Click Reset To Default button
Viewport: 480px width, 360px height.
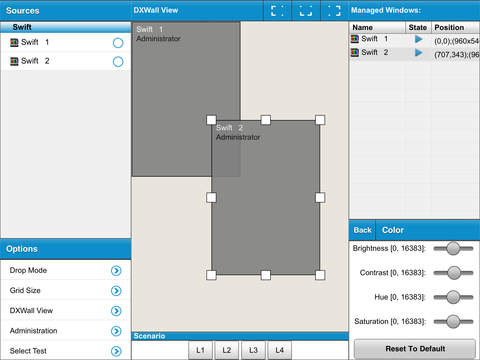[x=415, y=349]
